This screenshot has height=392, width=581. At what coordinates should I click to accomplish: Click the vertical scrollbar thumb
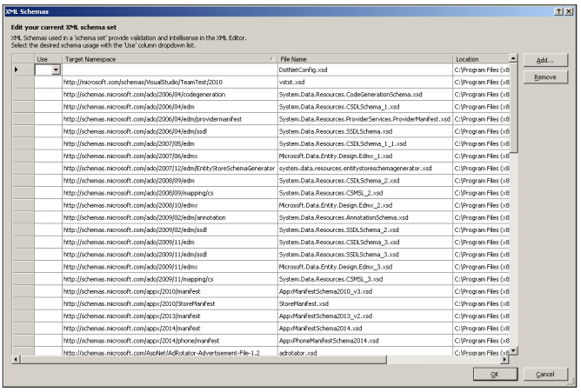click(513, 108)
